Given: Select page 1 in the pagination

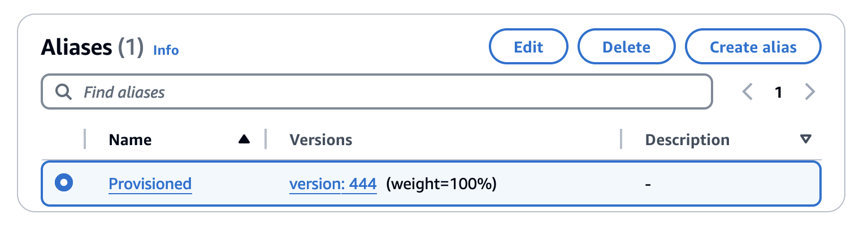Looking at the screenshot, I should pos(778,92).
